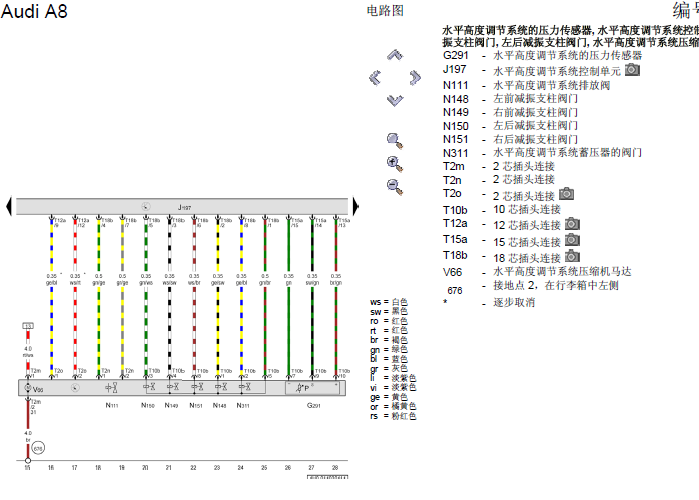Screen dimensions: 699x500
Task: Select the J197 control unit bar in diagram
Action: pos(182,207)
